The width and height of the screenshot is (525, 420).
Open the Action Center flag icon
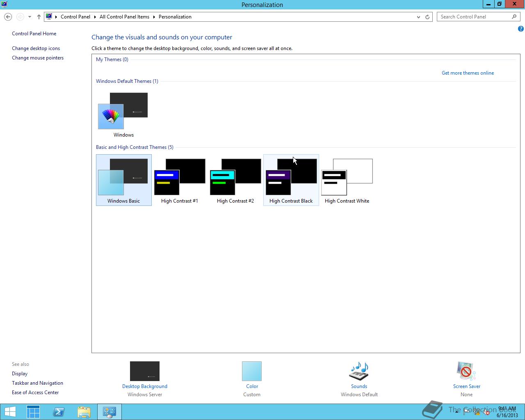point(467,412)
